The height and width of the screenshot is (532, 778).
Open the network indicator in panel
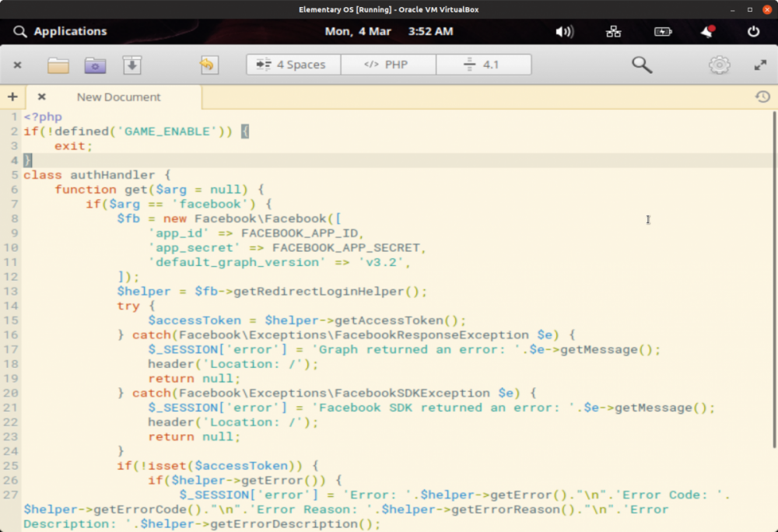pos(614,32)
